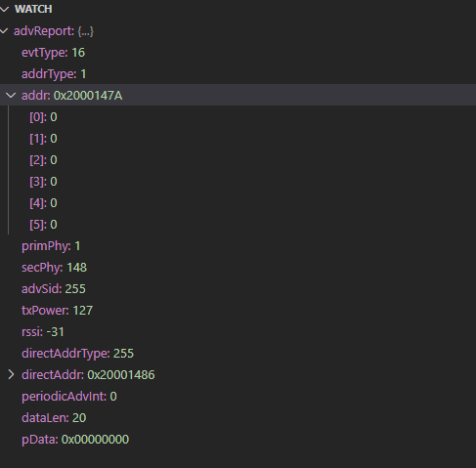
Task: Collapse the addr array chevron
Action: coord(11,96)
